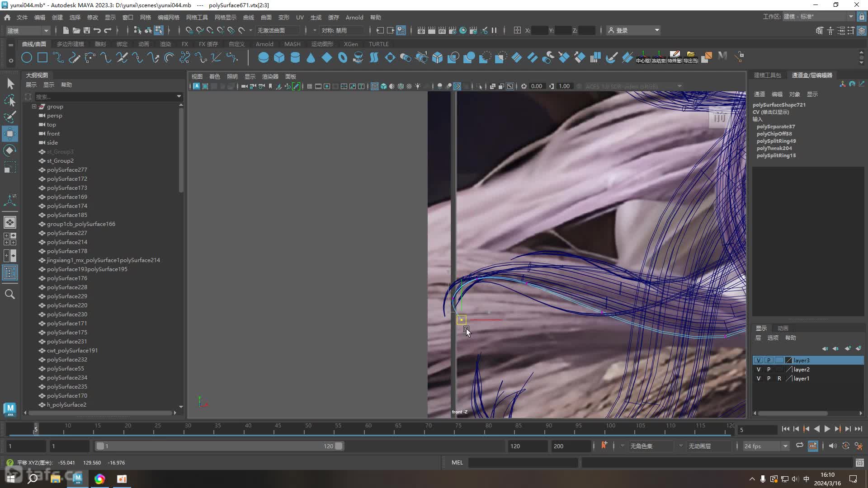This screenshot has width=868, height=488.
Task: Toggle reference R mode of layer1
Action: [779, 378]
